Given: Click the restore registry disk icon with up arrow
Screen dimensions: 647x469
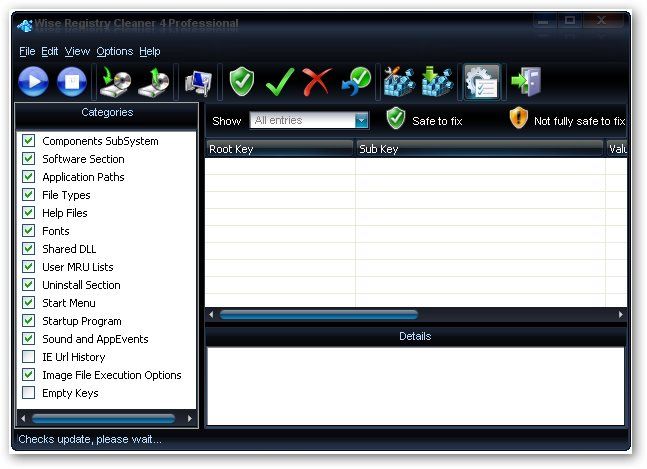Looking at the screenshot, I should point(153,82).
